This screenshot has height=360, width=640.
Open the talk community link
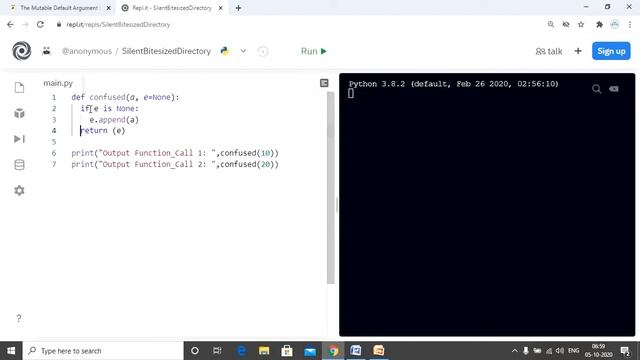point(549,51)
